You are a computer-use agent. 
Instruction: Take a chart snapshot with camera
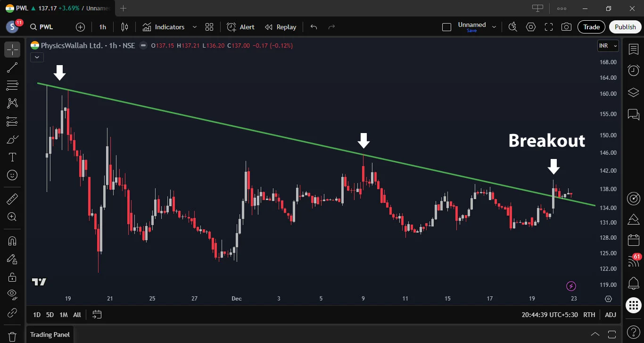567,27
